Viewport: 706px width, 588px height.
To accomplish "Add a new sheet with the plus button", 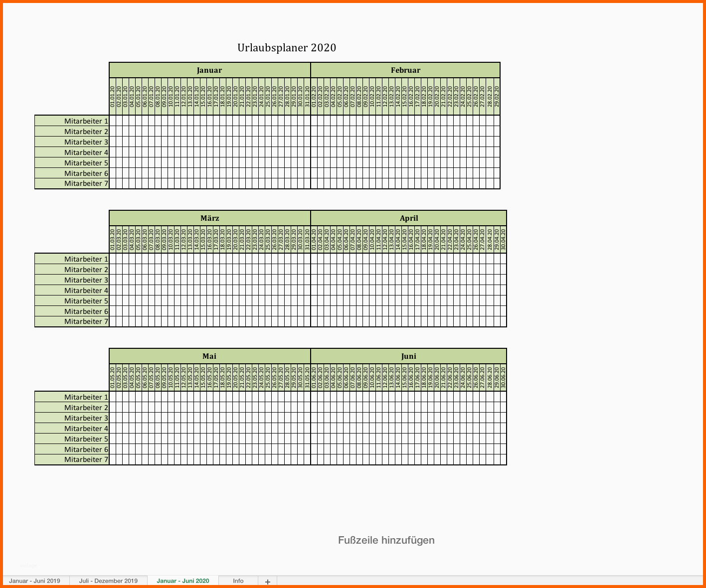I will coord(268,582).
